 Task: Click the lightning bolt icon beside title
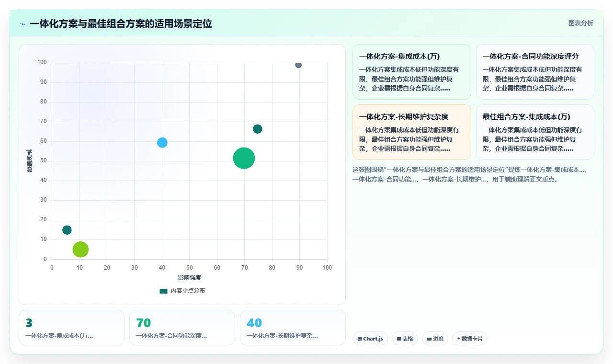tap(23, 24)
